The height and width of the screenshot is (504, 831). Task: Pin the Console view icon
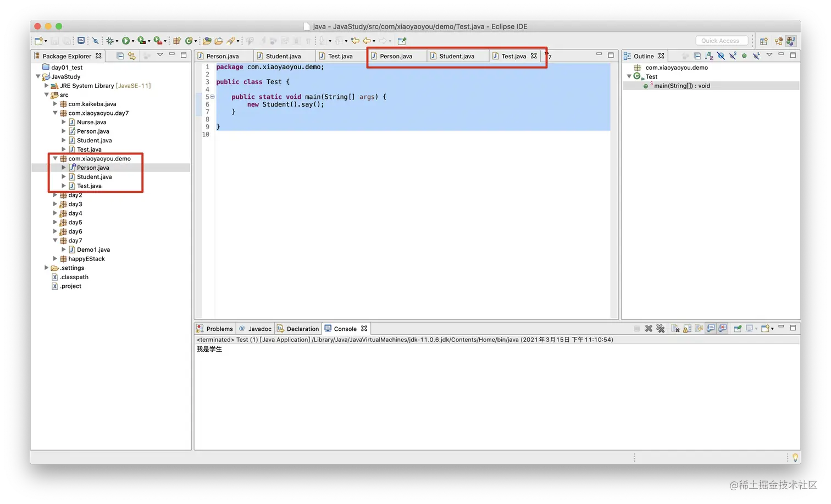click(738, 329)
